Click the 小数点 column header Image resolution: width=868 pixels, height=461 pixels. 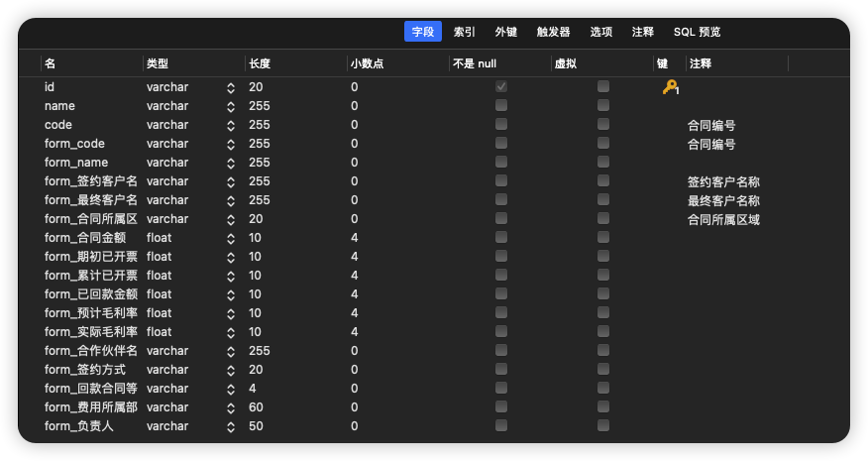(367, 63)
